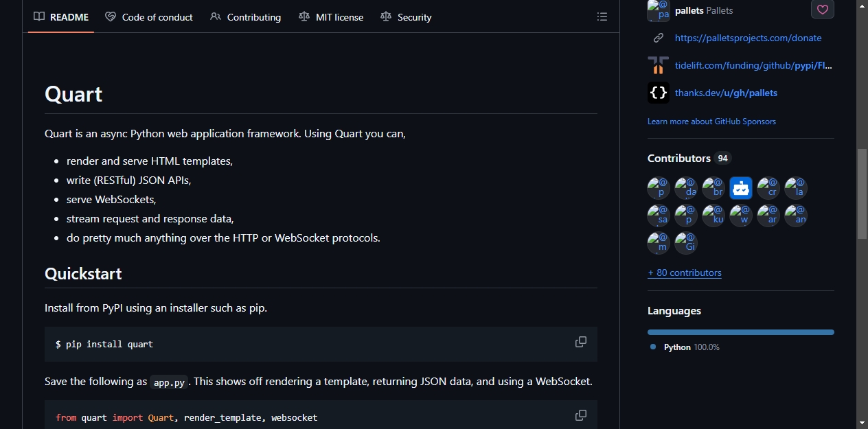Screen dimensions: 868x429
Task: Click the Languages section heading
Action: [x=674, y=311]
